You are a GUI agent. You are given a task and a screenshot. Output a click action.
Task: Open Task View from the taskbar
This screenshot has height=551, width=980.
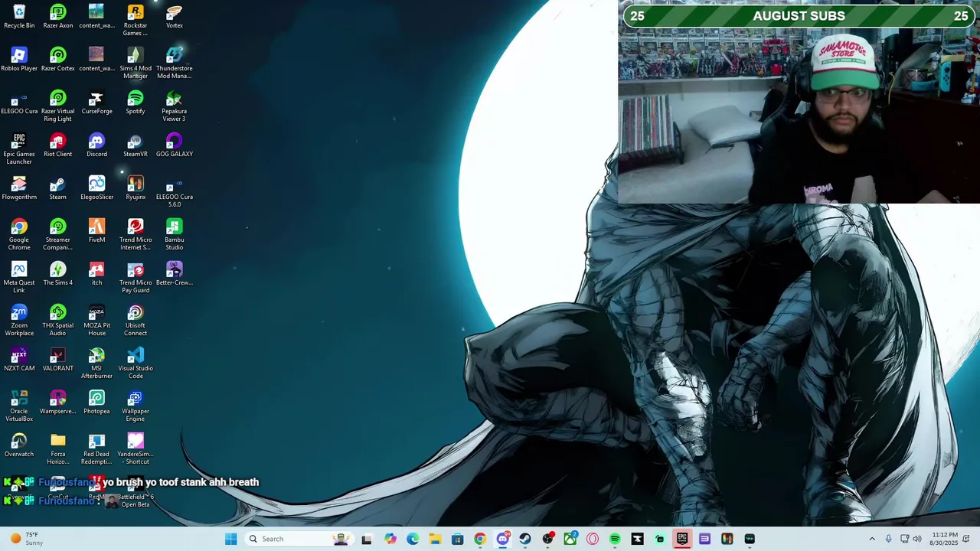tap(367, 539)
